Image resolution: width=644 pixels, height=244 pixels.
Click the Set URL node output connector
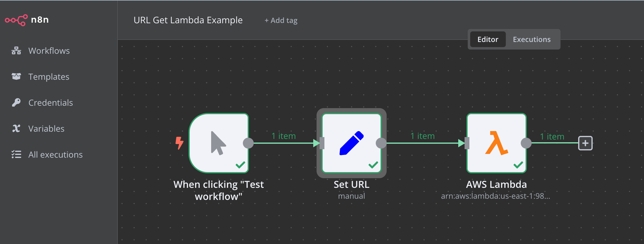381,143
